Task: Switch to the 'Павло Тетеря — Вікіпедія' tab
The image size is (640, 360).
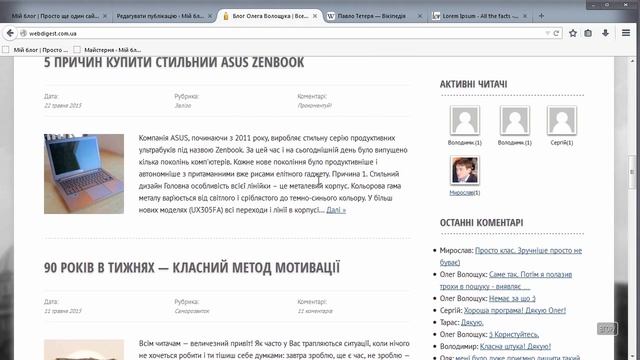Action: [371, 16]
